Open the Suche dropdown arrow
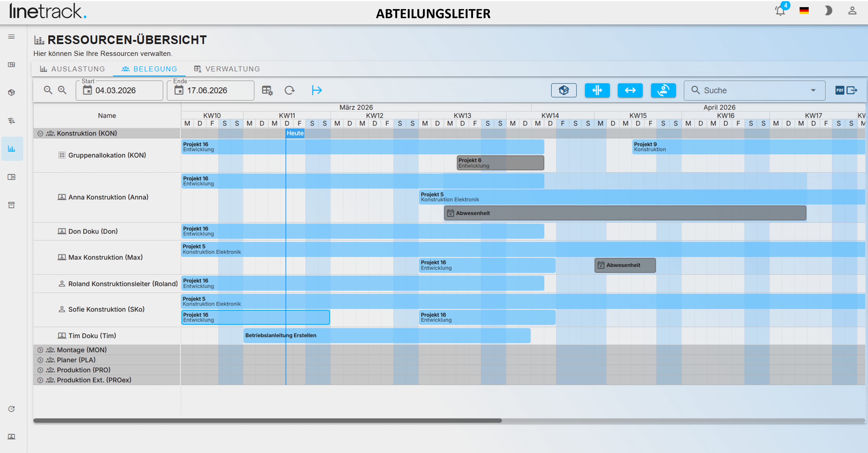Image resolution: width=868 pixels, height=453 pixels. click(813, 90)
